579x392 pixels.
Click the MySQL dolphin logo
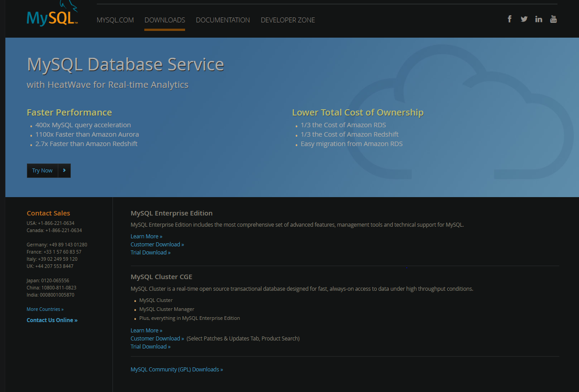pyautogui.click(x=52, y=14)
